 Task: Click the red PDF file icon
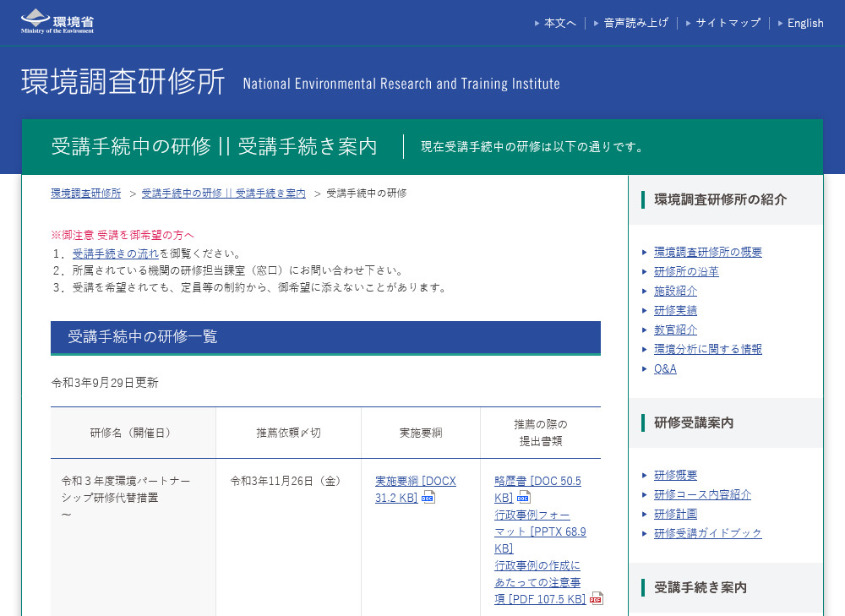597,598
